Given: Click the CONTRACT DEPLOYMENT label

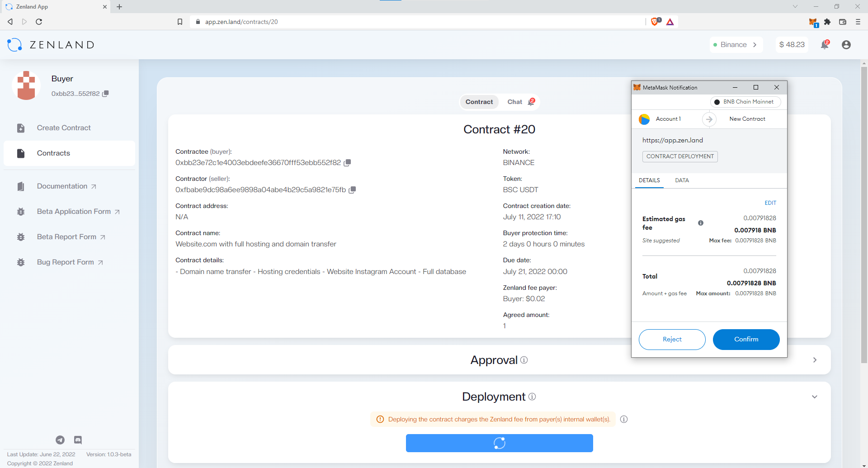Looking at the screenshot, I should pos(680,156).
